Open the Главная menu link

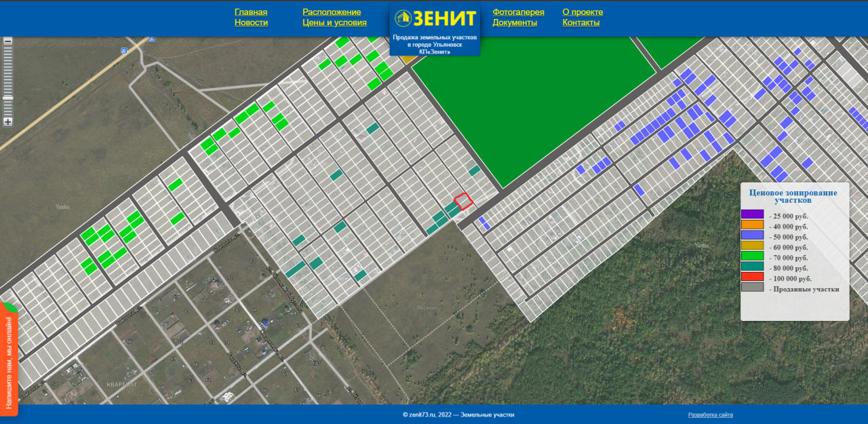(x=251, y=12)
